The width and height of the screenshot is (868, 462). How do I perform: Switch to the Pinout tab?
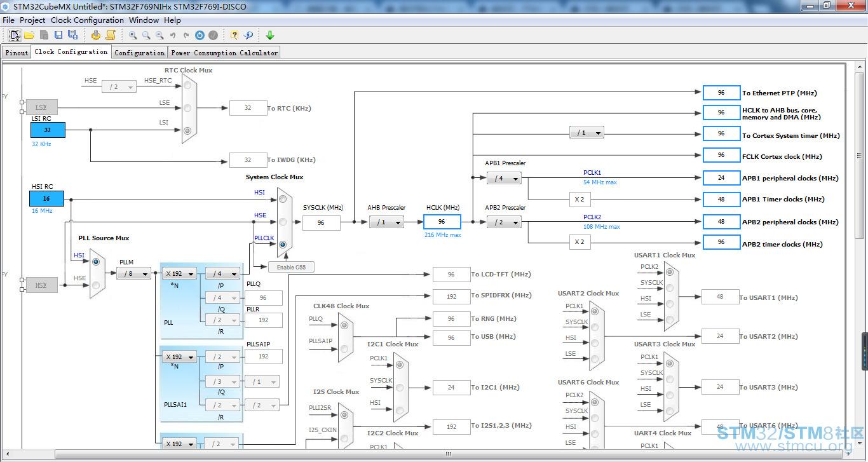tap(17, 53)
